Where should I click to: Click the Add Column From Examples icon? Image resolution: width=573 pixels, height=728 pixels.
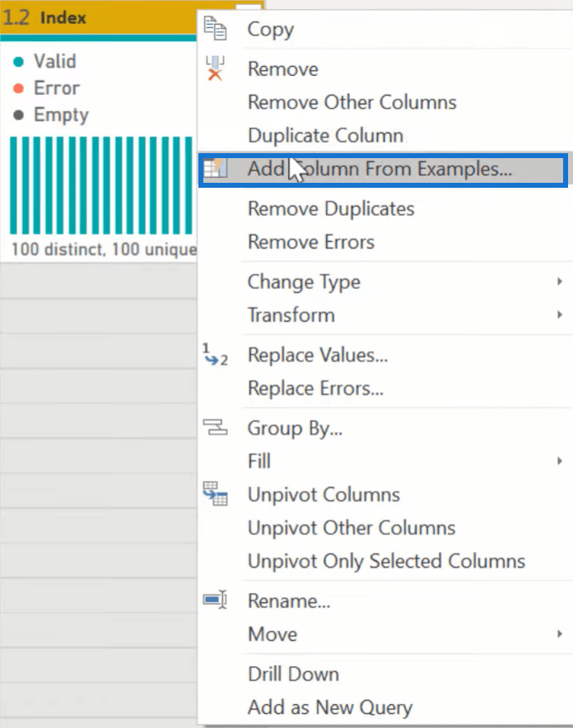tap(216, 168)
